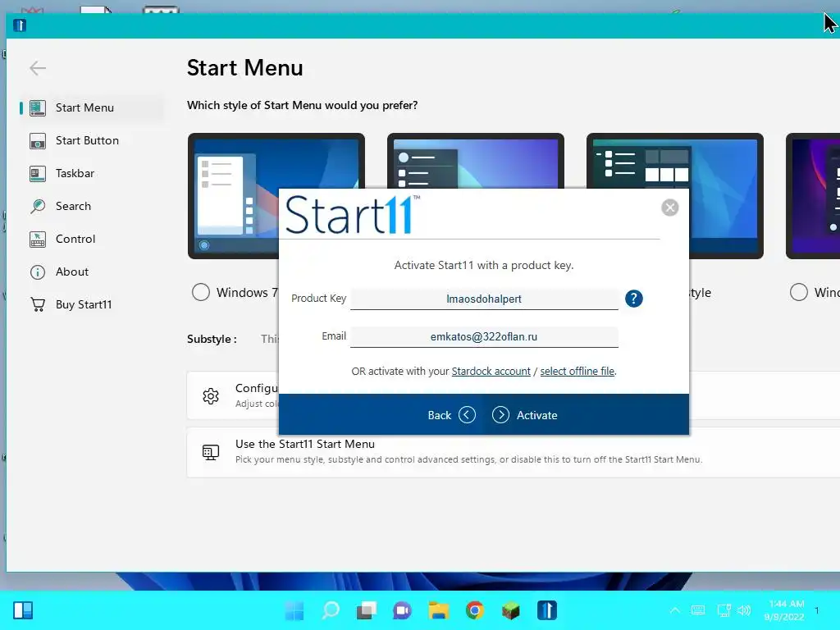This screenshot has height=630, width=840.
Task: Launch Google Chrome from the taskbar
Action: (x=475, y=610)
